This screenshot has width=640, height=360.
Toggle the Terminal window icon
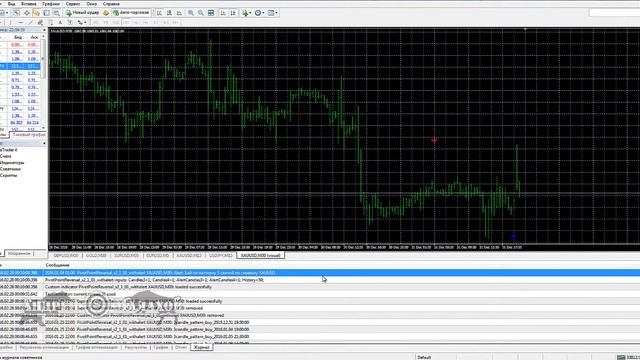(x=47, y=13)
